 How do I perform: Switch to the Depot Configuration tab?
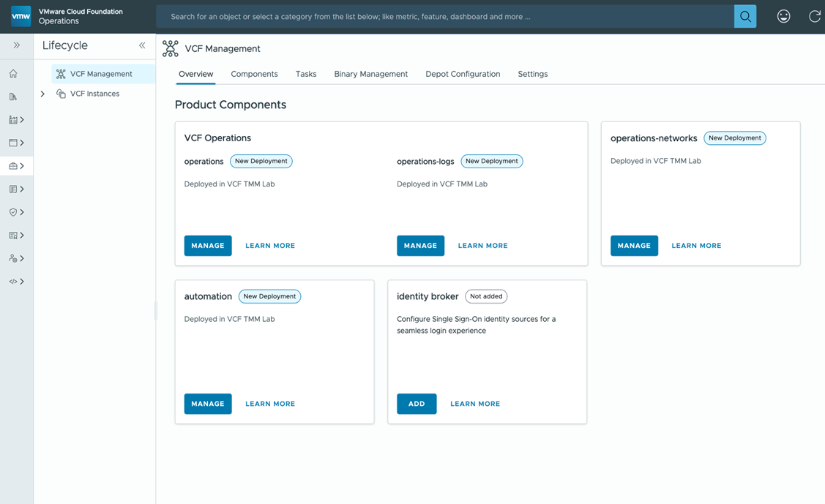(463, 74)
